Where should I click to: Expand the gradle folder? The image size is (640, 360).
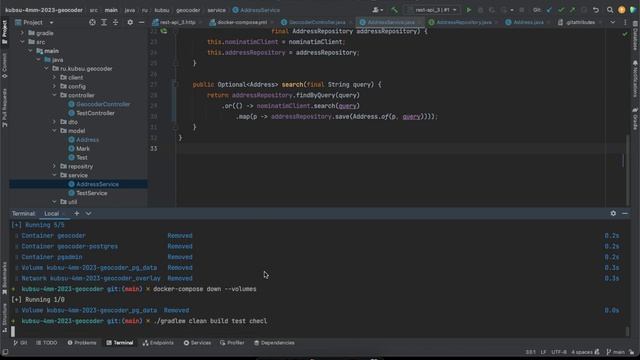click(23, 33)
